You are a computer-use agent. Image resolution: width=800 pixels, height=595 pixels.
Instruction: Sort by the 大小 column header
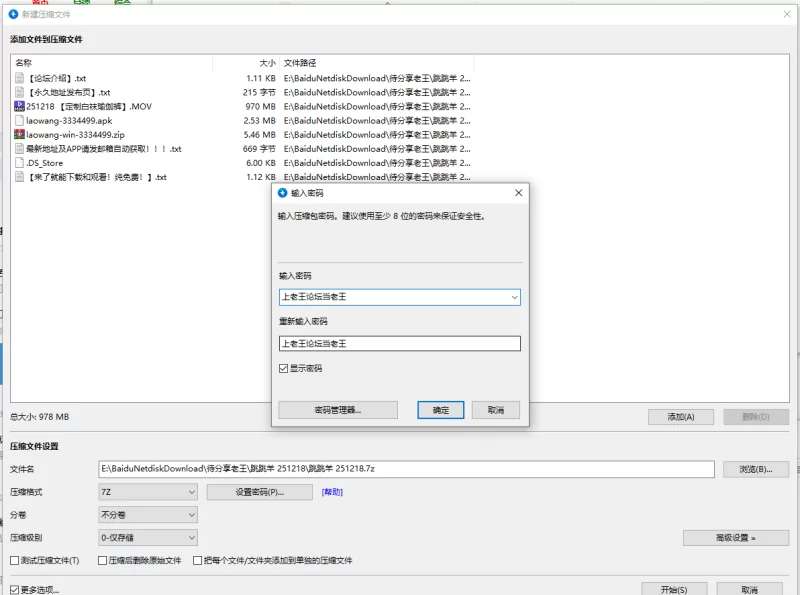point(267,63)
